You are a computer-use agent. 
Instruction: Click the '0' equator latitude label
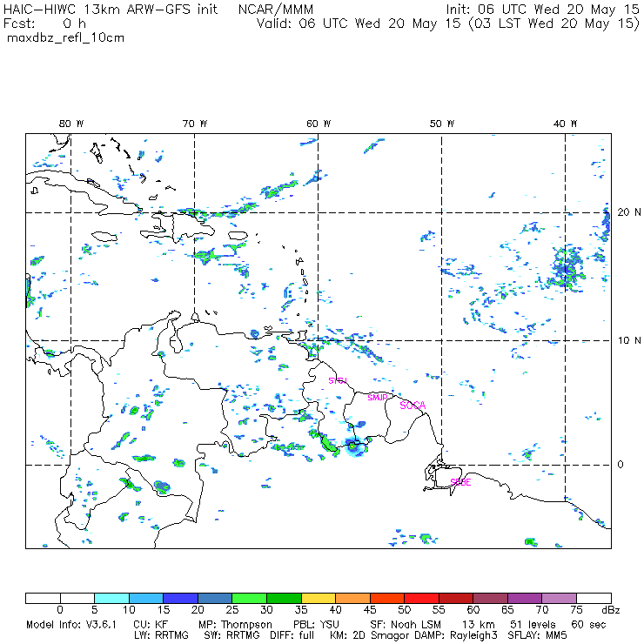(x=621, y=465)
